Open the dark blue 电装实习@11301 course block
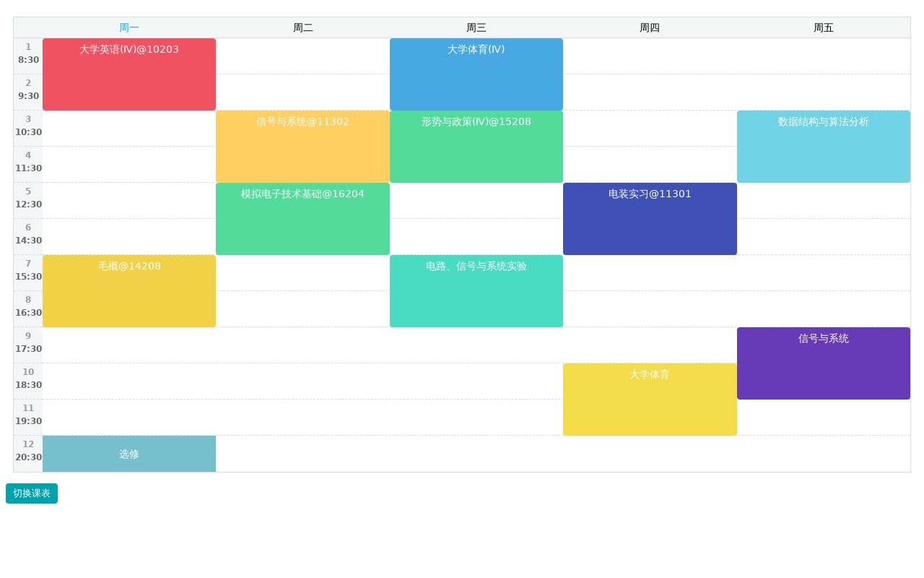This screenshot has width=924, height=578. pos(650,219)
